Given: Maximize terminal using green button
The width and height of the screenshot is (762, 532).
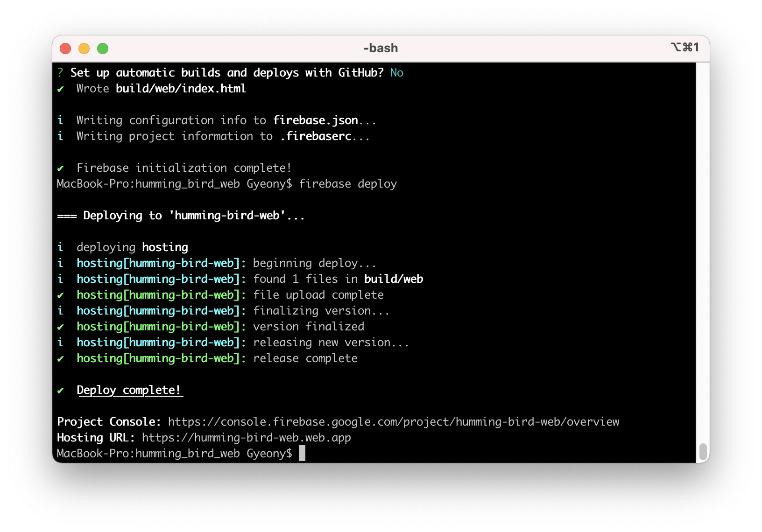Looking at the screenshot, I should coord(103,49).
